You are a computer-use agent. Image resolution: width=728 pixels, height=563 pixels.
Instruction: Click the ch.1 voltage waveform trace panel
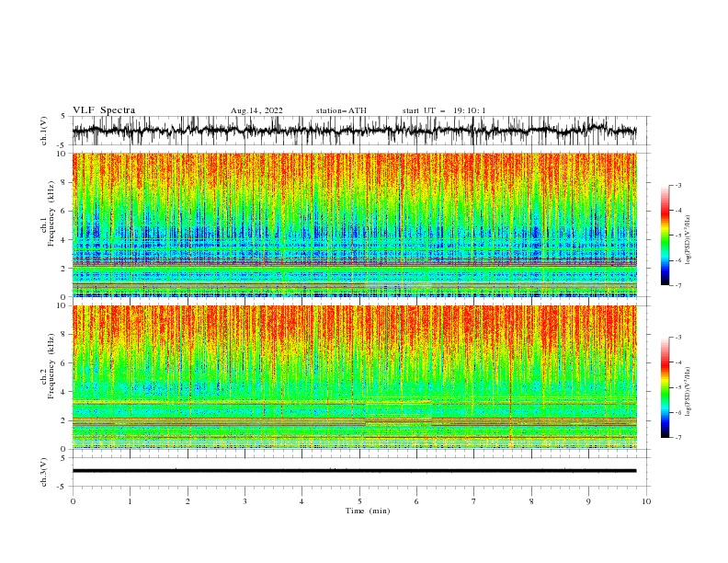(x=360, y=131)
